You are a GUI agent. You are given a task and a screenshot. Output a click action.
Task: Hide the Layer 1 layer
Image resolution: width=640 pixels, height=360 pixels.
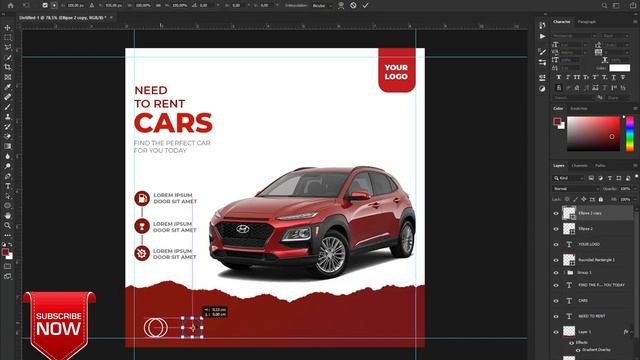click(x=556, y=332)
